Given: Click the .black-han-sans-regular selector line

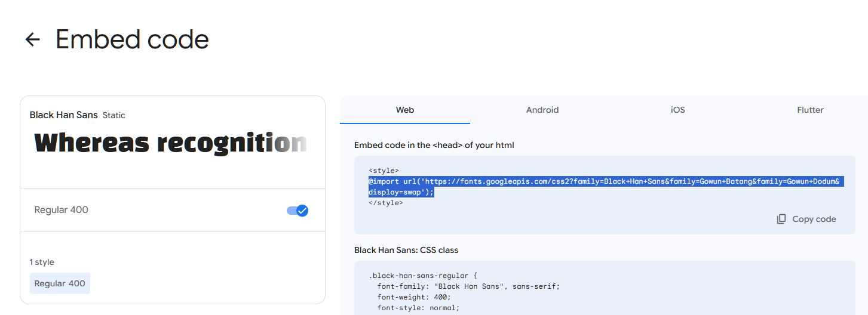Looking at the screenshot, I should point(424,276).
